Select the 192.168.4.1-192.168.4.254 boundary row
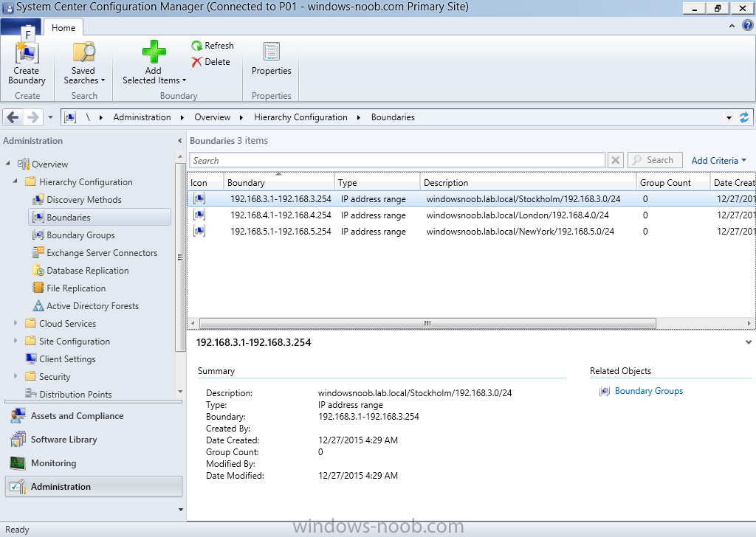The image size is (756, 537). (x=471, y=215)
